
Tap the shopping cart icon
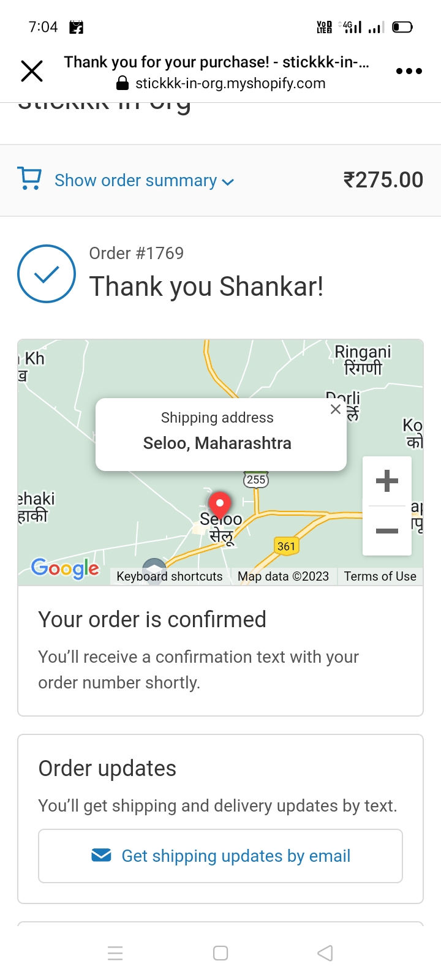(30, 178)
